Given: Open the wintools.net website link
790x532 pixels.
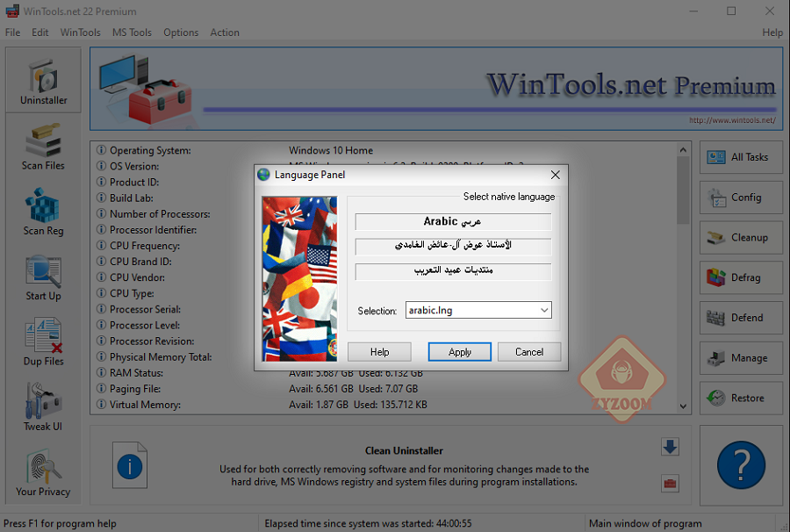Looking at the screenshot, I should coord(732,120).
